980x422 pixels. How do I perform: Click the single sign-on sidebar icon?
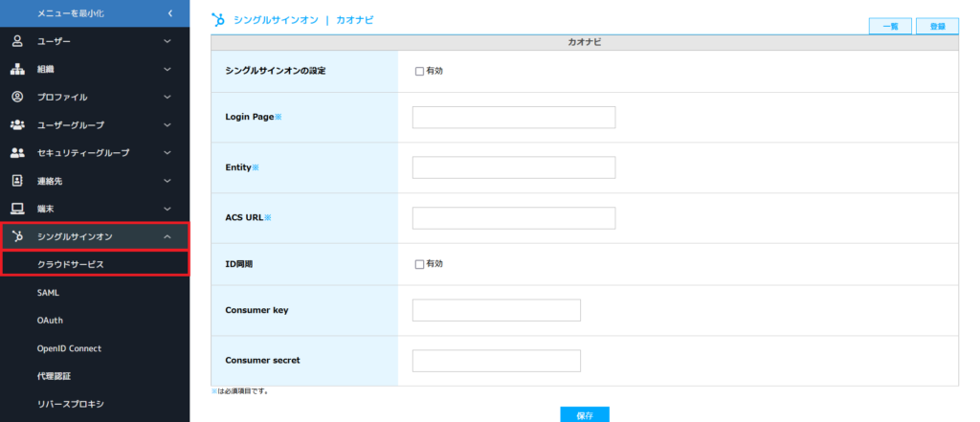click(x=17, y=236)
